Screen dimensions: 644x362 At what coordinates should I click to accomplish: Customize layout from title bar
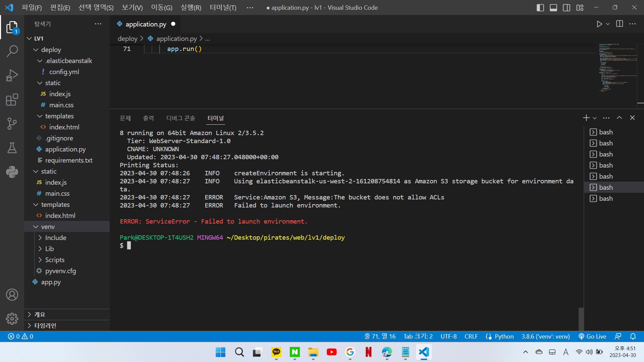click(x=580, y=7)
